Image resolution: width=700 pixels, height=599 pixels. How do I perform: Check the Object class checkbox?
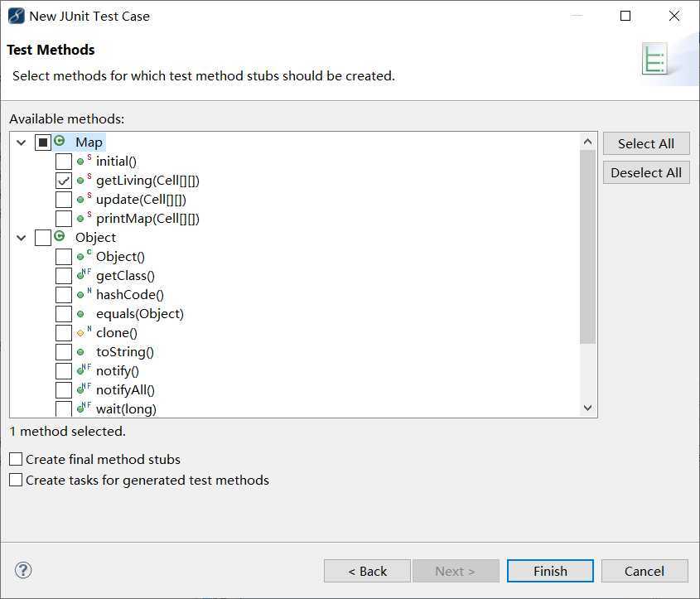[43, 238]
